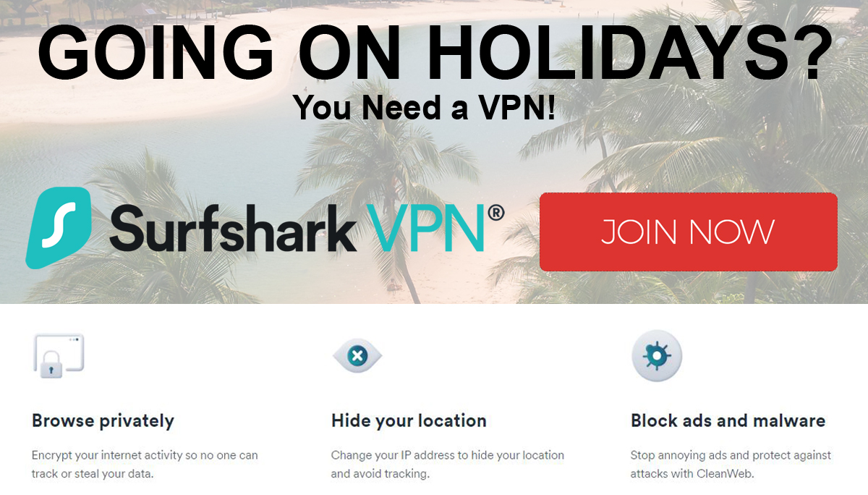868x495 pixels.
Task: Select the Encrypt your internet activity description
Action: pyautogui.click(x=145, y=465)
